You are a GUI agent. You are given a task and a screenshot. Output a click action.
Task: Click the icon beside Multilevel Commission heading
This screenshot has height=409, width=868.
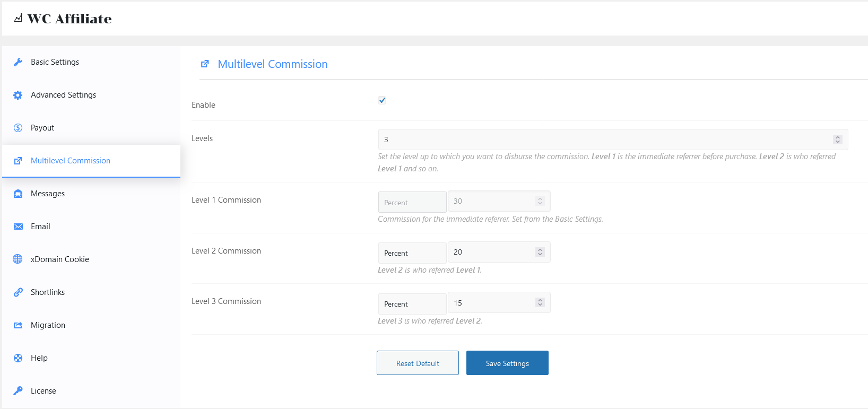[205, 64]
